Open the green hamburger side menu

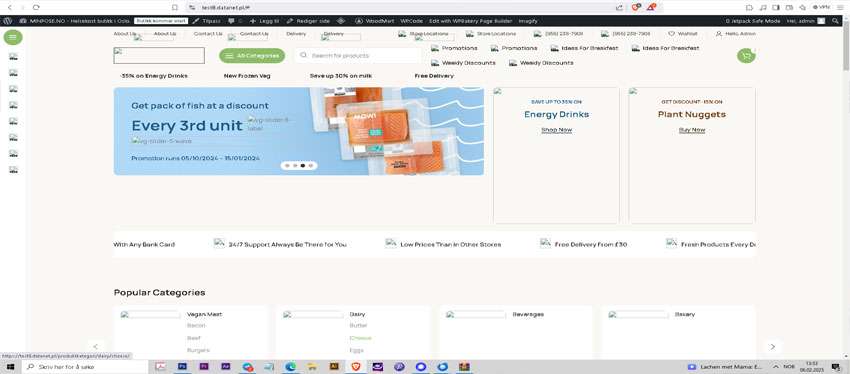coord(13,37)
